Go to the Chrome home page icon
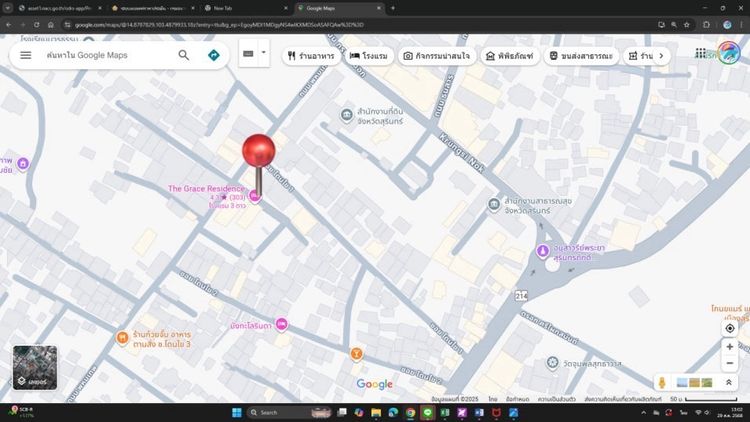Image resolution: width=750 pixels, height=422 pixels. [x=51, y=25]
